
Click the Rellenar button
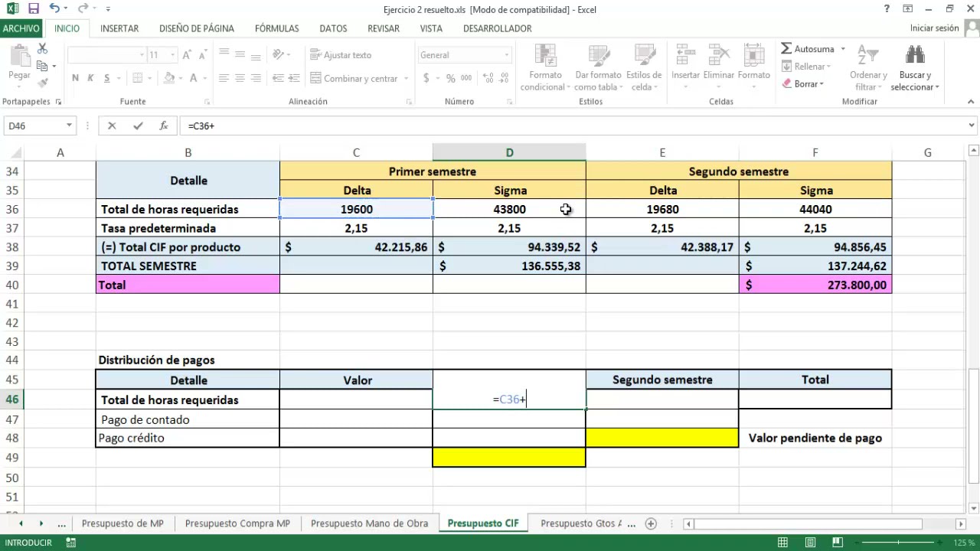click(805, 67)
